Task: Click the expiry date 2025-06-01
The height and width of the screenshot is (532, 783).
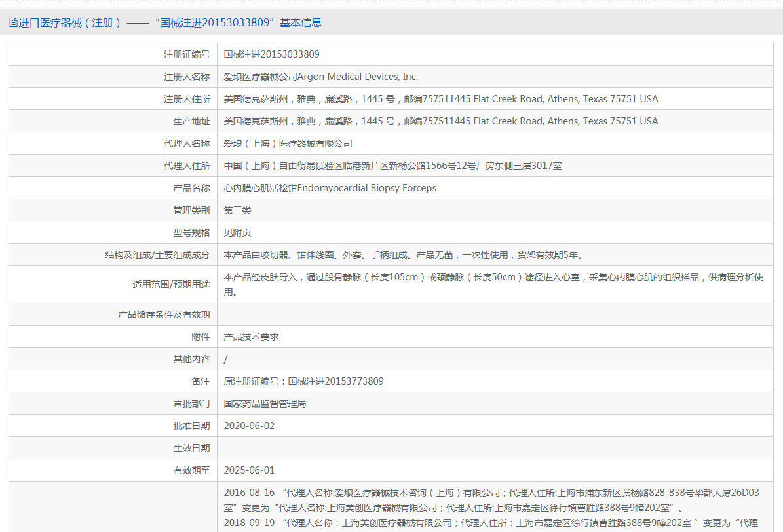Action: pos(249,470)
